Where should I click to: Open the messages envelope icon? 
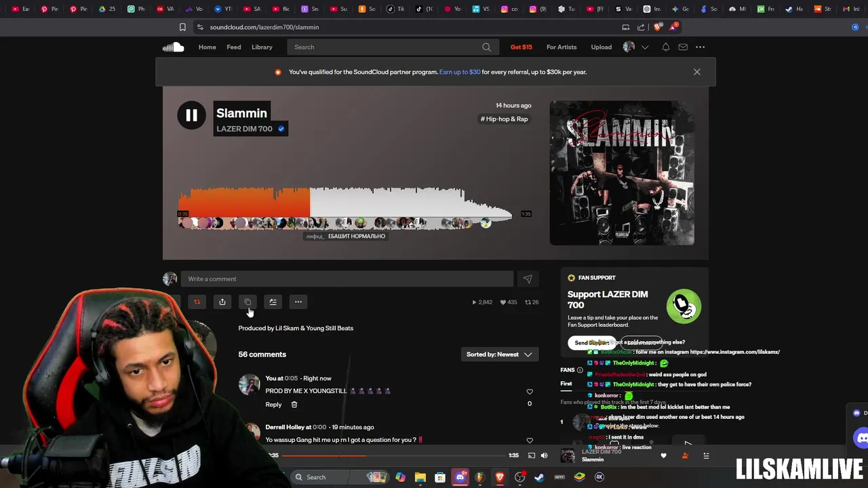(683, 47)
